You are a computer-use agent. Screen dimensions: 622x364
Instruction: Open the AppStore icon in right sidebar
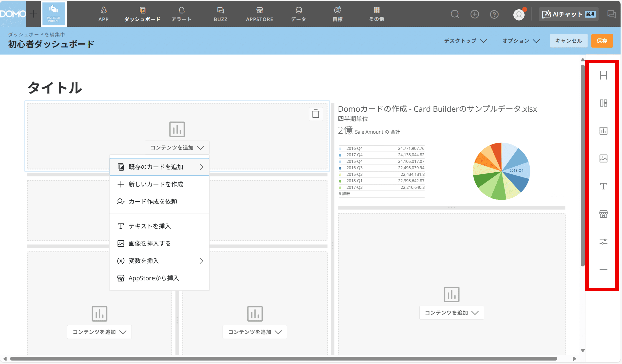pos(603,214)
